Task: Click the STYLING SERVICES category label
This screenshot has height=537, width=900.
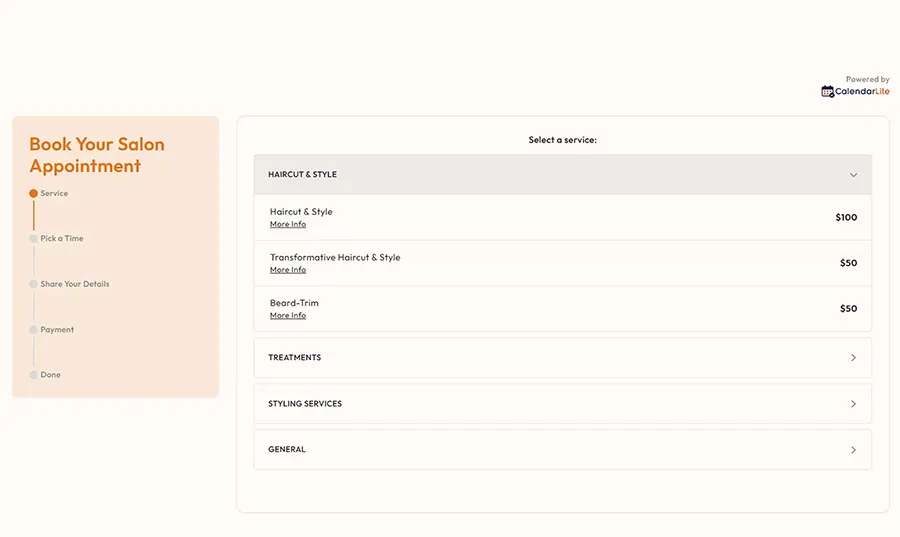Action: pos(305,404)
